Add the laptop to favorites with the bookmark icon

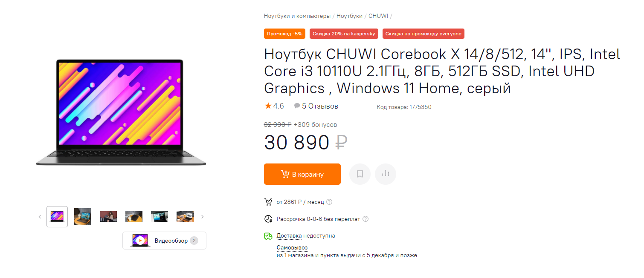360,174
